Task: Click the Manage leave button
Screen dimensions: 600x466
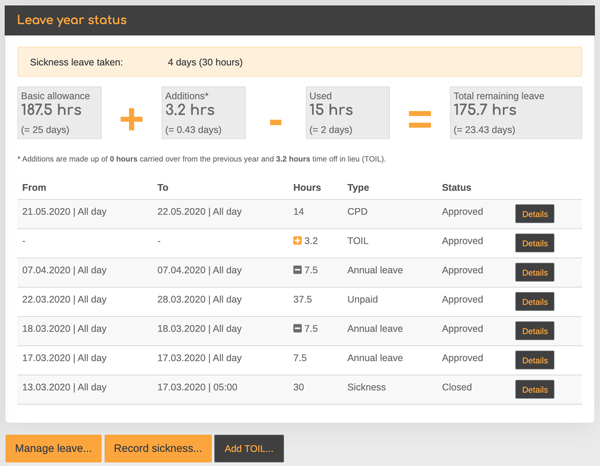Action: coord(52,449)
